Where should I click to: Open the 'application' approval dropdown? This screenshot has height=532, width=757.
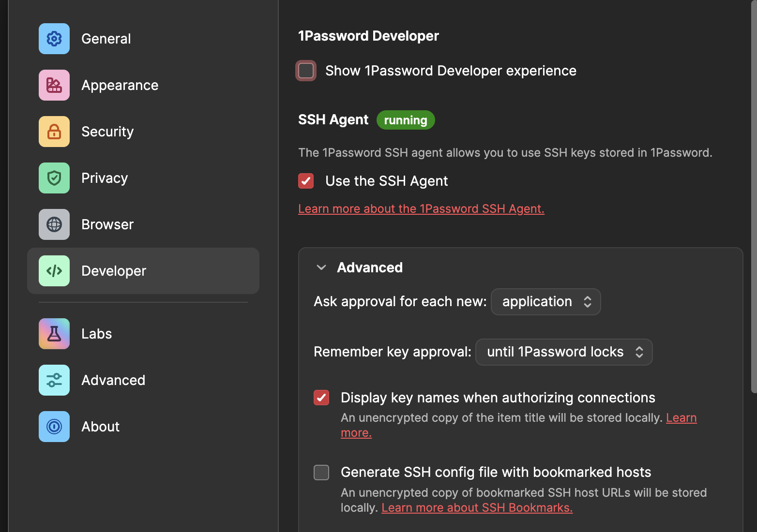545,302
